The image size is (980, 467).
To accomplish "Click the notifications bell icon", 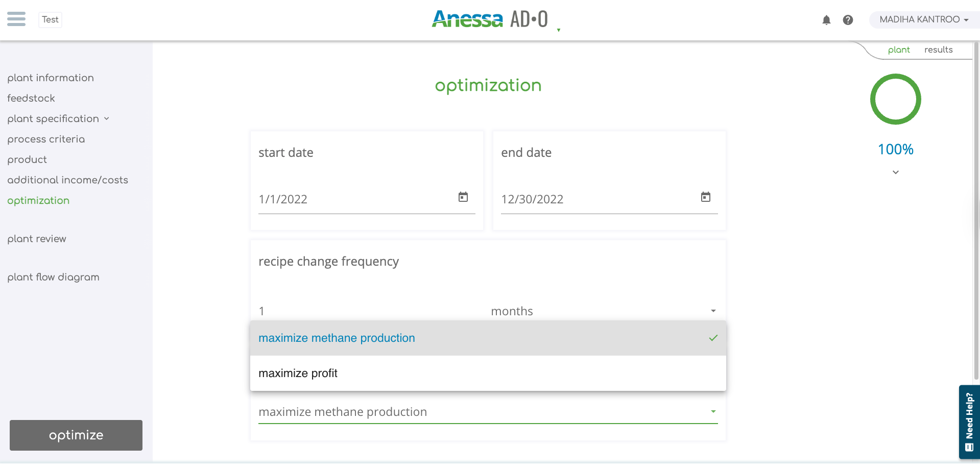I will click(x=826, y=20).
